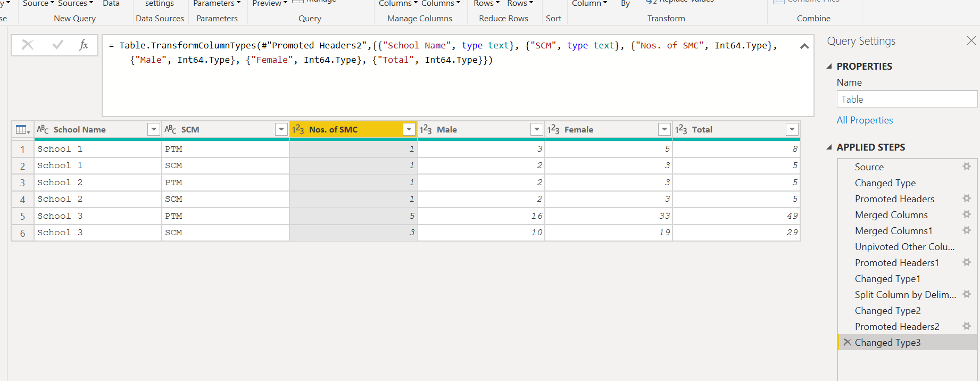This screenshot has width=980, height=381.
Task: Collapse the PROPERTIES section
Action: [829, 67]
